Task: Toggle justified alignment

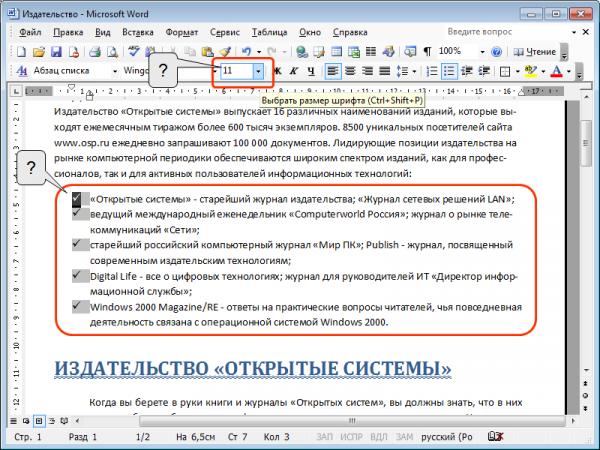Action: [385, 71]
